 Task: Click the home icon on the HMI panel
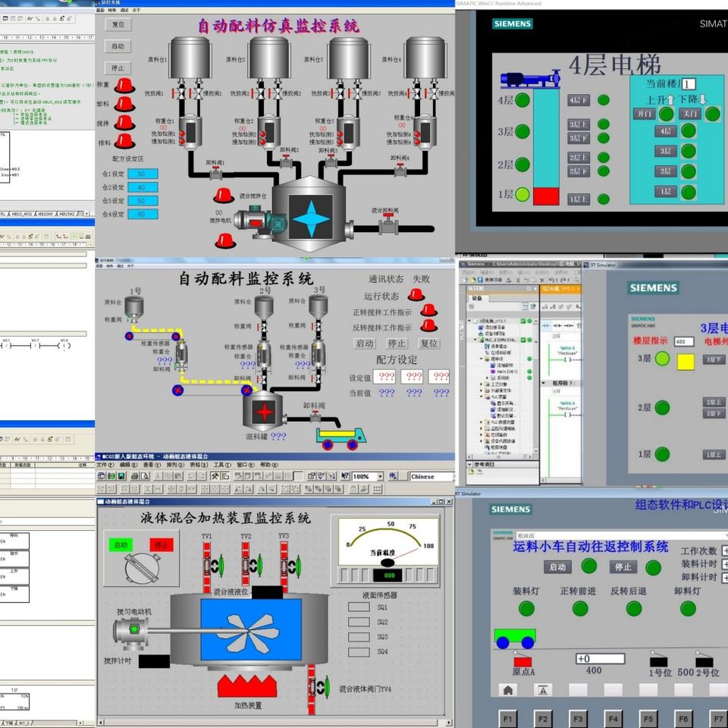point(507,689)
